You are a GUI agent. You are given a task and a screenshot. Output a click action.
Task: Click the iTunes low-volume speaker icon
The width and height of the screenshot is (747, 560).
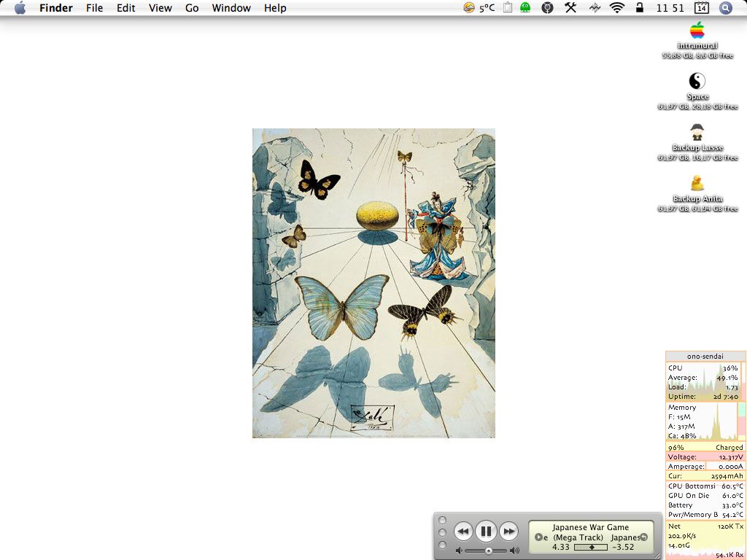458,551
